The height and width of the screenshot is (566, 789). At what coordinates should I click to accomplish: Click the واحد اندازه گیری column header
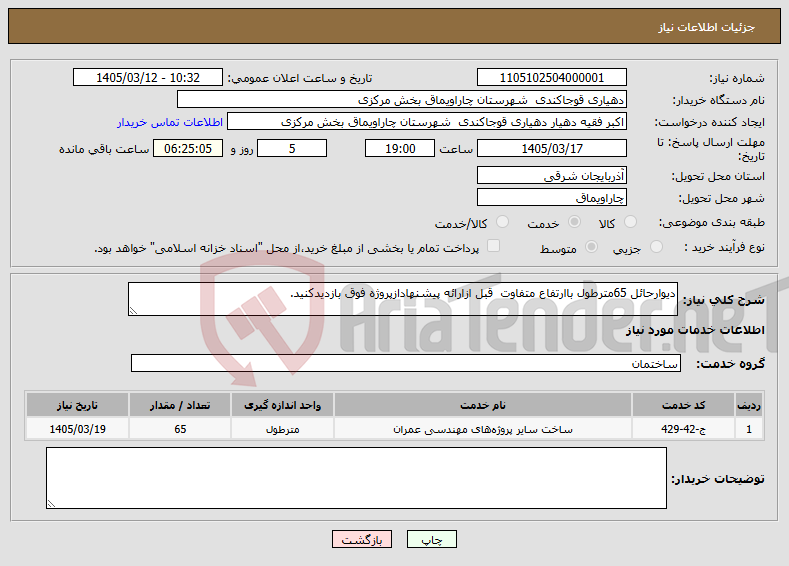282,405
